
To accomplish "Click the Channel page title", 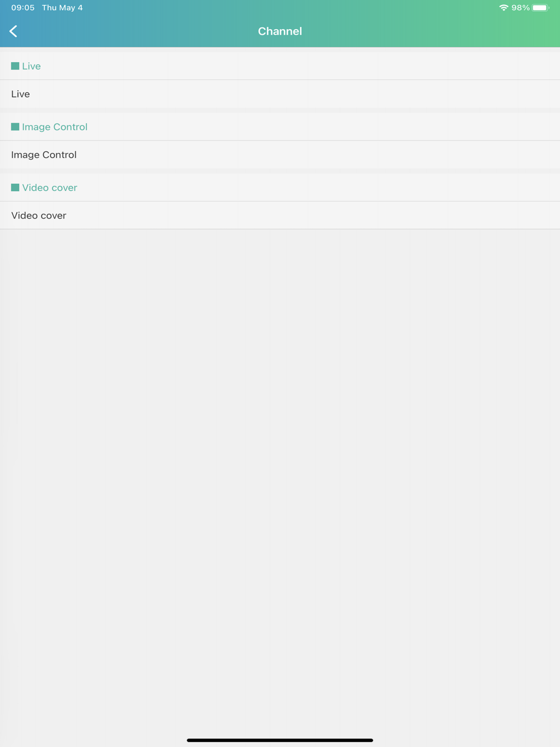I will click(x=280, y=31).
